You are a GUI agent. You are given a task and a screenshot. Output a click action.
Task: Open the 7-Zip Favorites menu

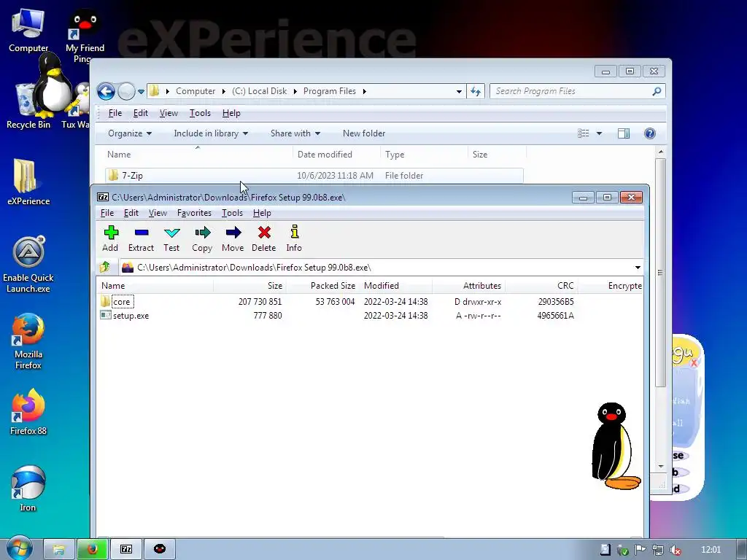coord(194,213)
